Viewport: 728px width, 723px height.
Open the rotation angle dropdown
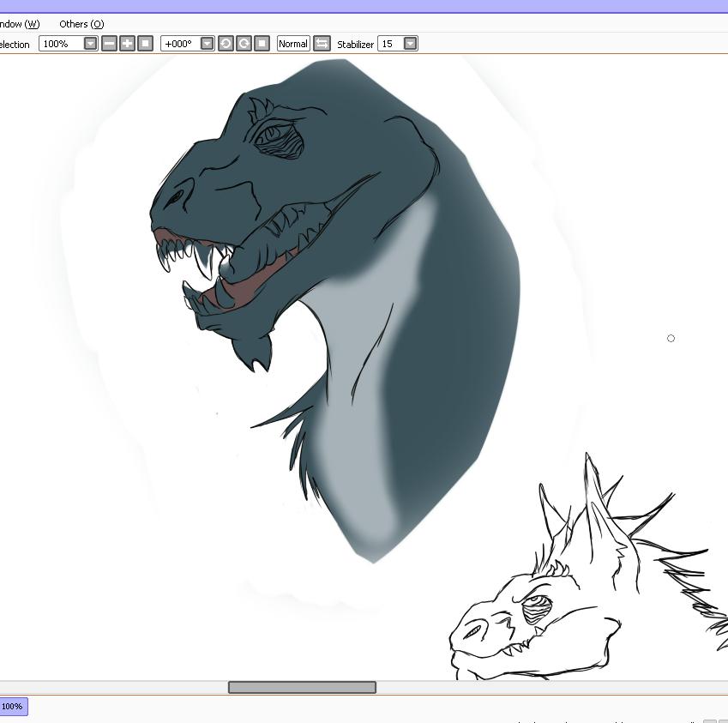tap(207, 44)
